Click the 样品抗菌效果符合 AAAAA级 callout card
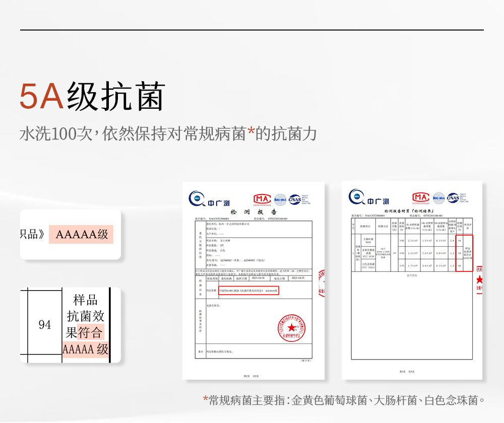The height and width of the screenshot is (423, 504). pyautogui.click(x=71, y=325)
